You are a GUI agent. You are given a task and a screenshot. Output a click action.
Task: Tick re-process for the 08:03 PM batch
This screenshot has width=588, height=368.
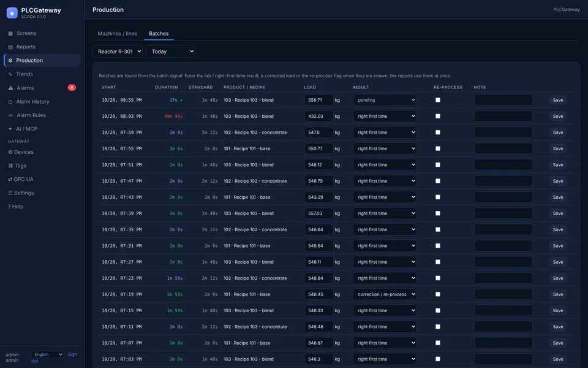437,116
